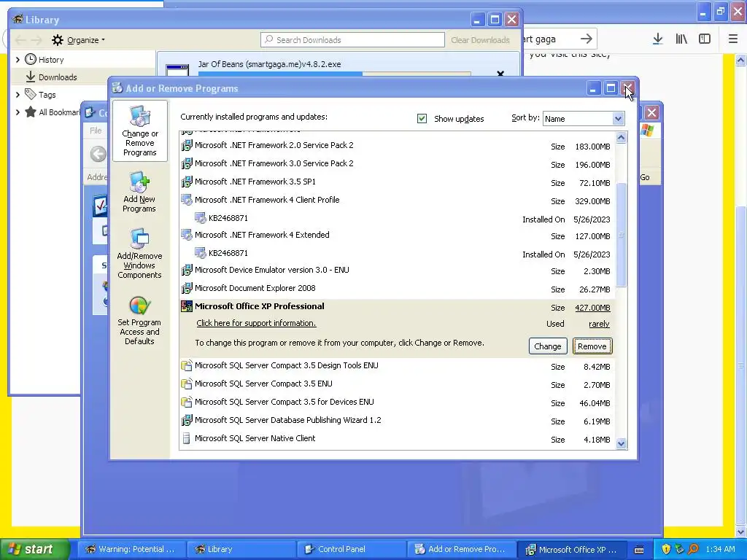This screenshot has width=747, height=560.
Task: Click icon of .NET Framework 4 Client Profile
Action: [187, 200]
